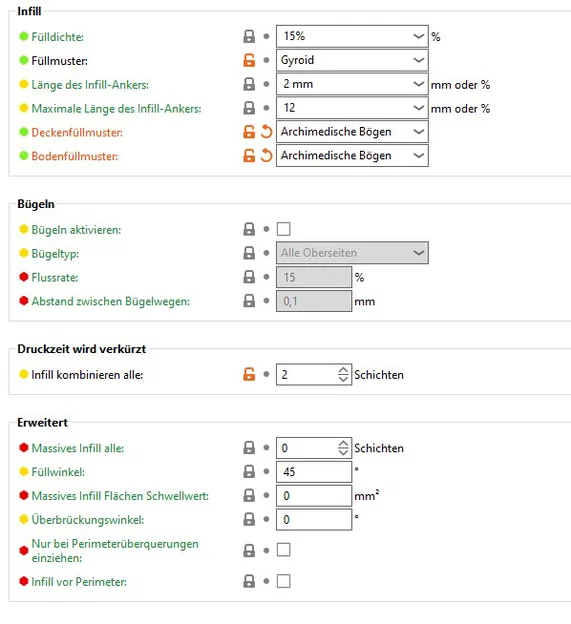Increase the Infill kombinieren alle value with the up arrow
The height and width of the screenshot is (624, 571).
[343, 370]
